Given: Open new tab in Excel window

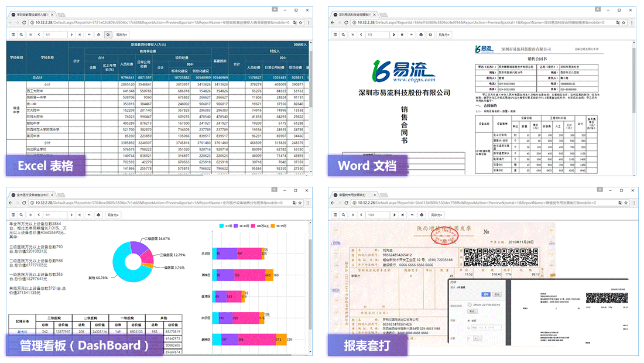Looking at the screenshot, I should pos(61,15).
